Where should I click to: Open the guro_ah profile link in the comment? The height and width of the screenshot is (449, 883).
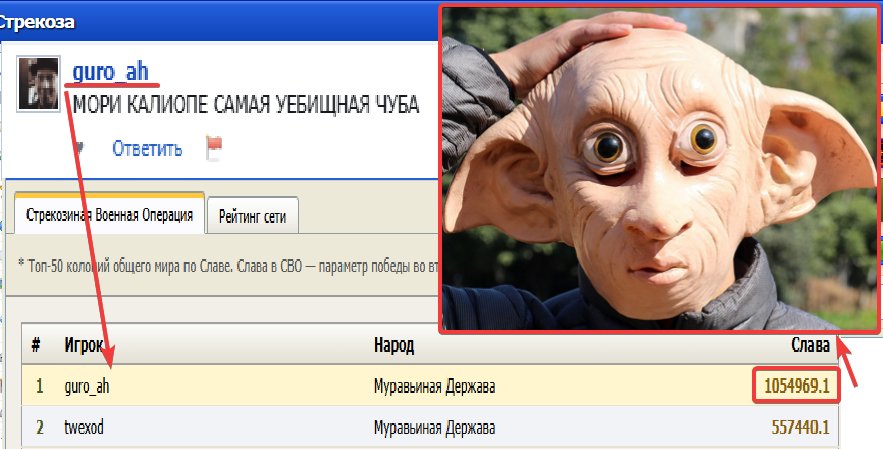pos(110,73)
